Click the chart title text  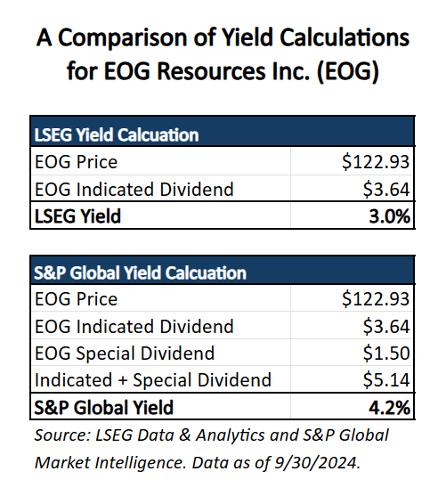(x=223, y=54)
